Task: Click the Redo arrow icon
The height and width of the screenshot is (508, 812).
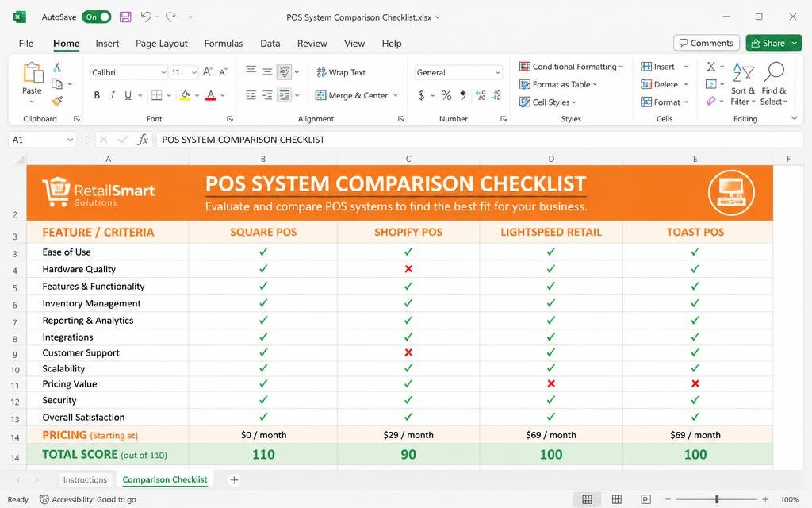Action: pos(170,17)
